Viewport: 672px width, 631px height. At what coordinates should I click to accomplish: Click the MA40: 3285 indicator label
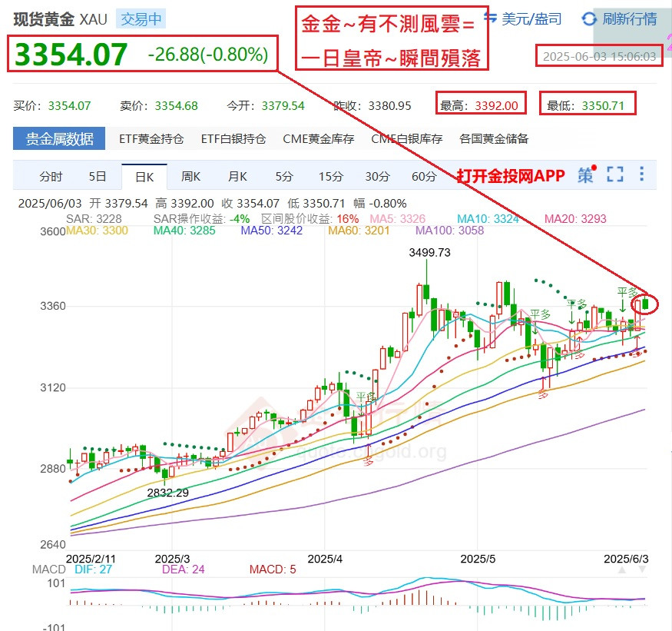pyautogui.click(x=184, y=231)
